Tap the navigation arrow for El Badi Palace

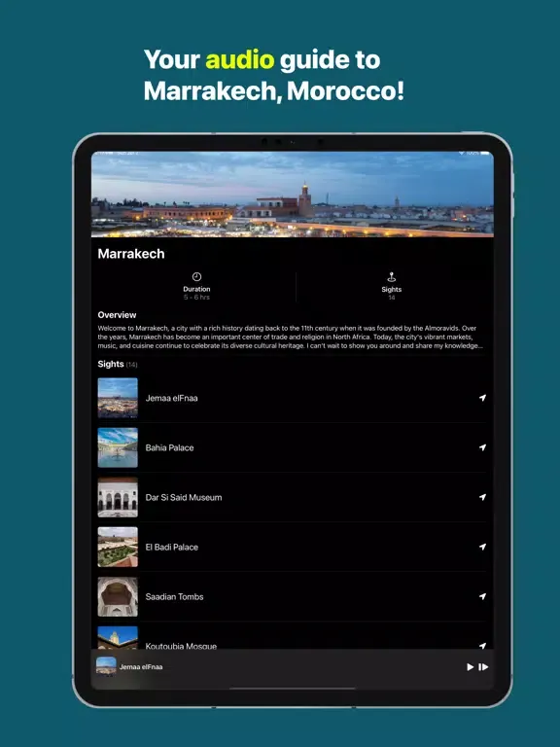[x=482, y=547]
